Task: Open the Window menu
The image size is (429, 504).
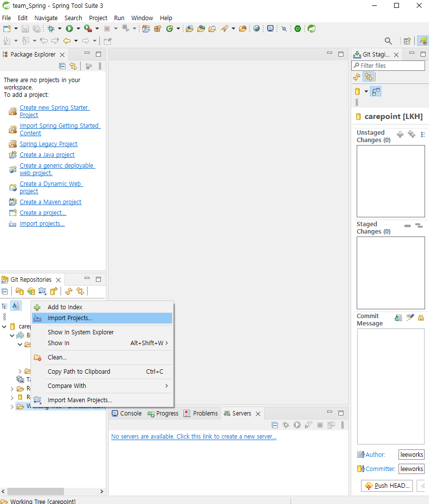Action: pyautogui.click(x=142, y=18)
